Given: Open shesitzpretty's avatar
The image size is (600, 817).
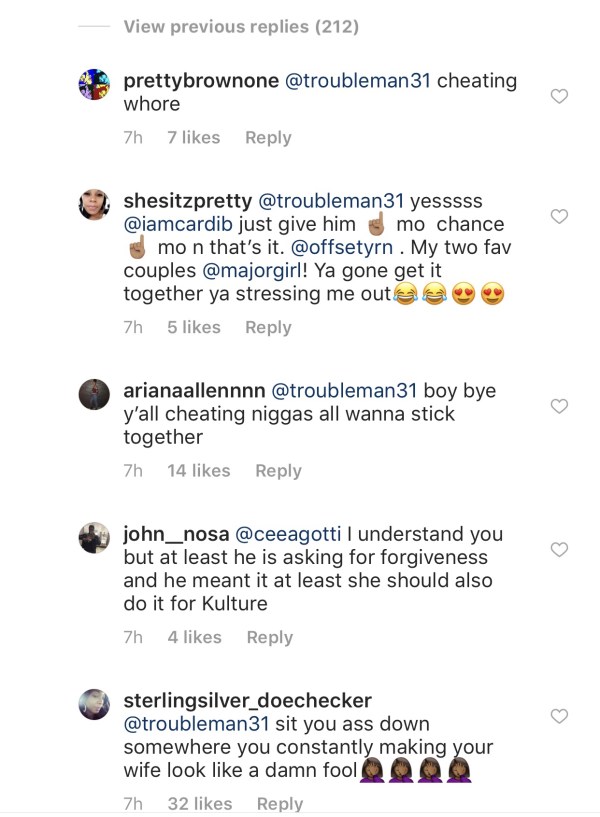Looking at the screenshot, I should (x=93, y=204).
